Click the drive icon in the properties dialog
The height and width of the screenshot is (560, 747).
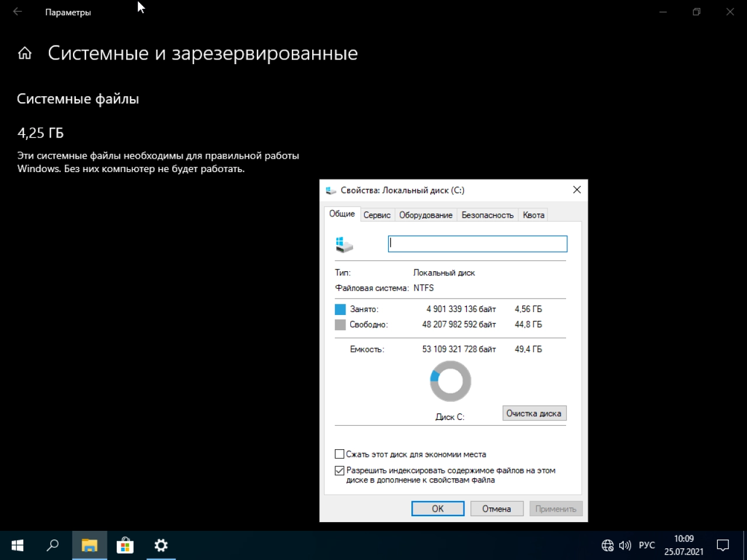pyautogui.click(x=344, y=244)
